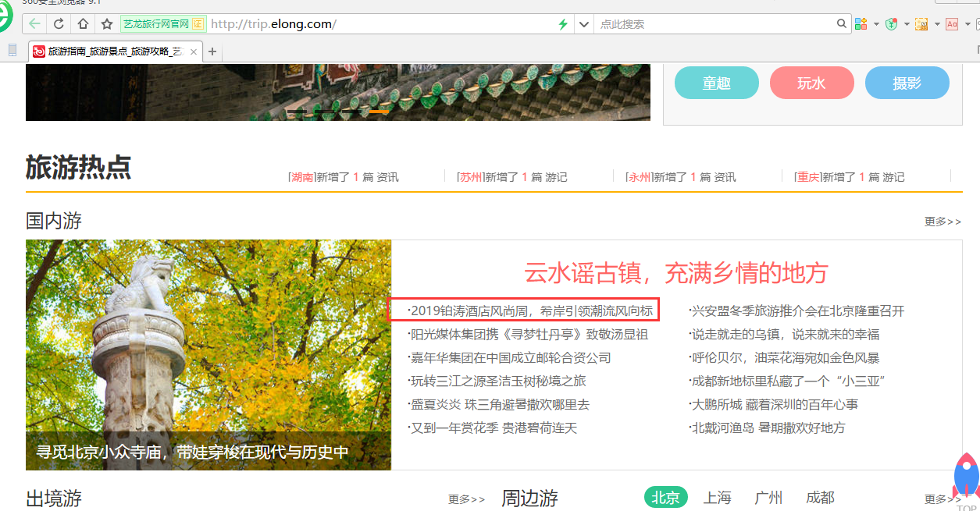Open the 永州 news update link
This screenshot has height=511, width=980.
click(681, 177)
